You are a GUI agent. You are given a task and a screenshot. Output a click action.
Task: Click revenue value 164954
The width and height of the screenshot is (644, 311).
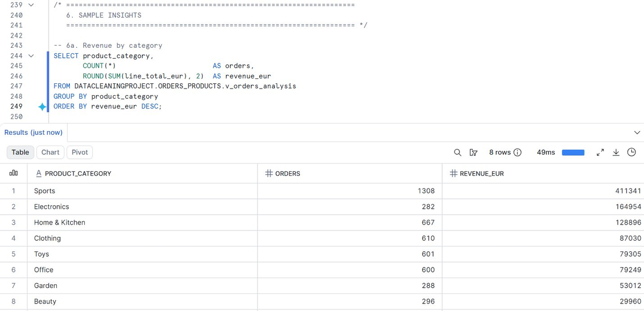point(628,207)
